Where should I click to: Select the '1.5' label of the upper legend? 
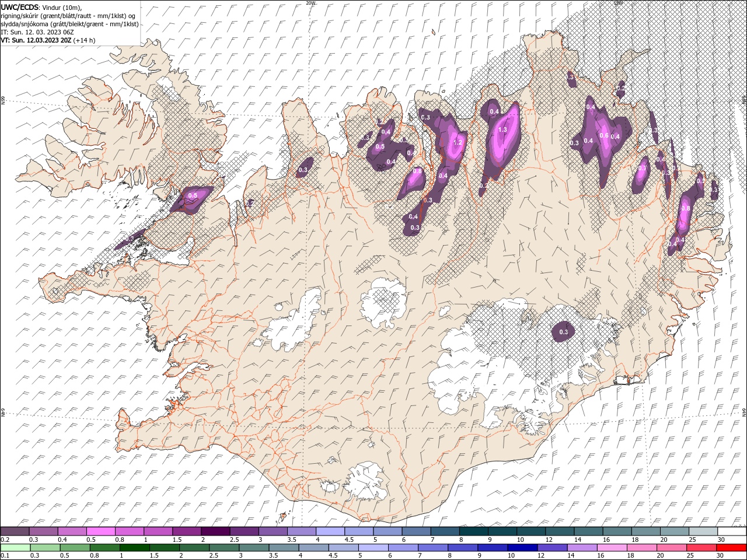177,540
